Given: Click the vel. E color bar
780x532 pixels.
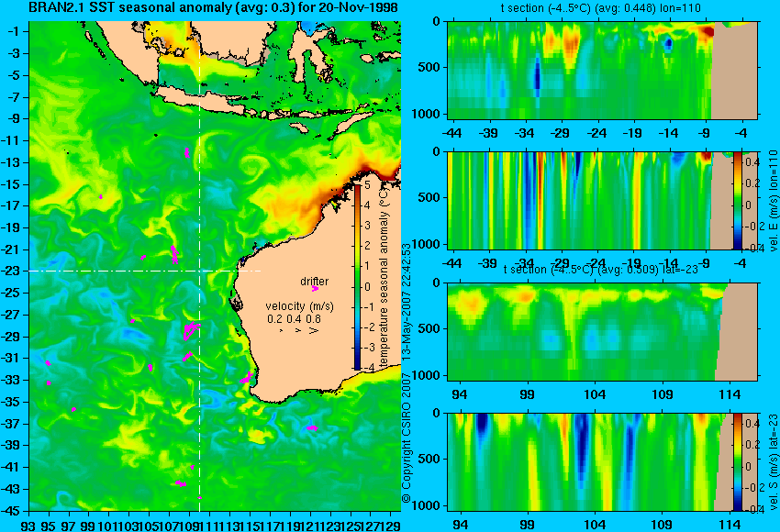Looking at the screenshot, I should [x=738, y=200].
